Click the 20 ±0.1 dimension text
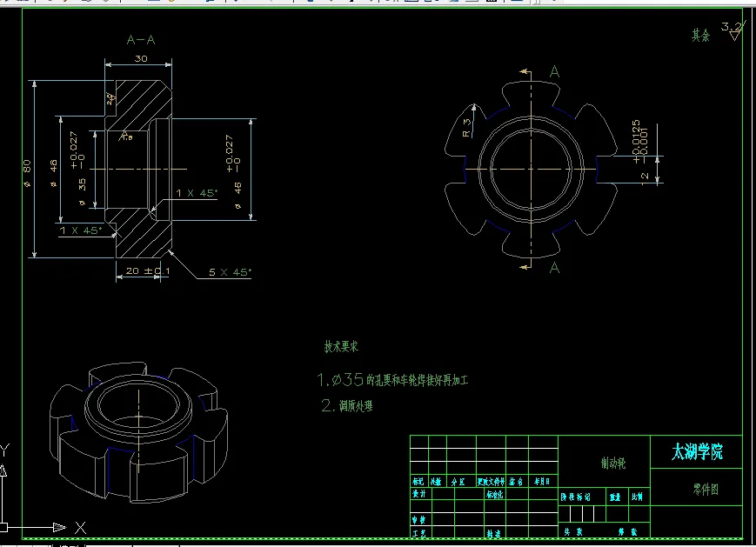 (x=148, y=270)
